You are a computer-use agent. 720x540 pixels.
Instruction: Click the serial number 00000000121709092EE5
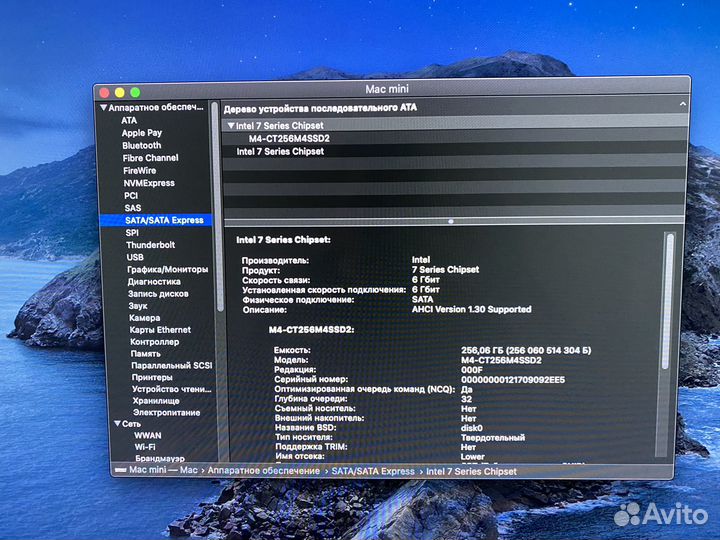(513, 380)
